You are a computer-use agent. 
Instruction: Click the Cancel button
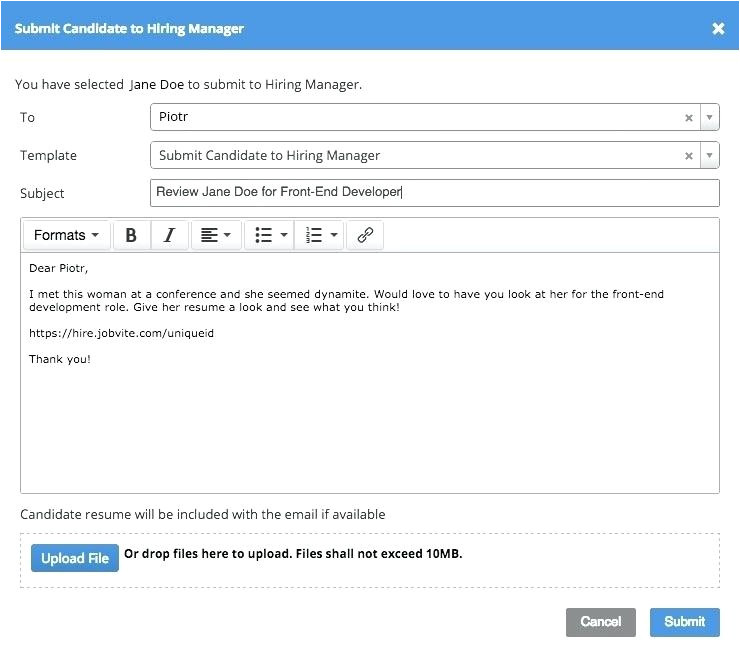[600, 621]
